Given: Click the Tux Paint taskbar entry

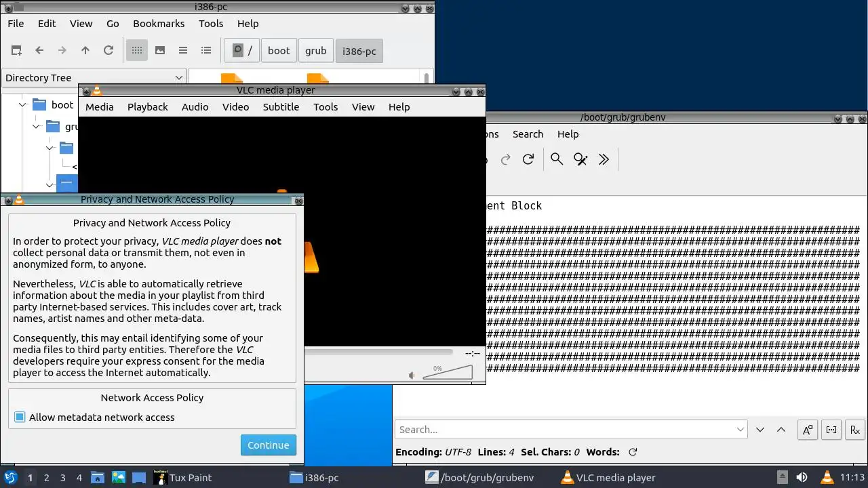Looking at the screenshot, I should pos(182,477).
